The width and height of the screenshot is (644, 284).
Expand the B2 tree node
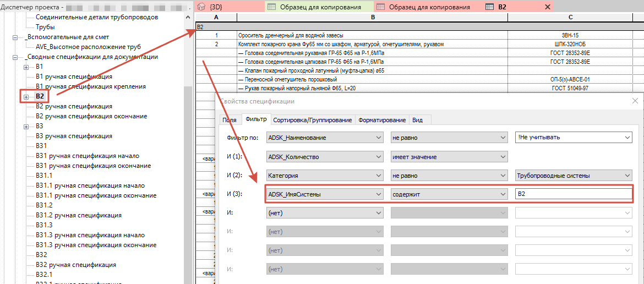pyautogui.click(x=26, y=97)
